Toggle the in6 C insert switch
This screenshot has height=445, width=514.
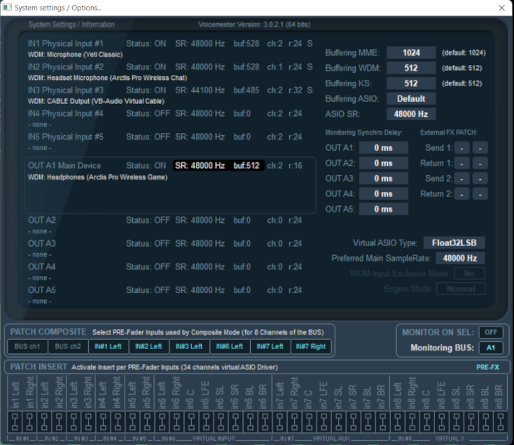coord(191,421)
